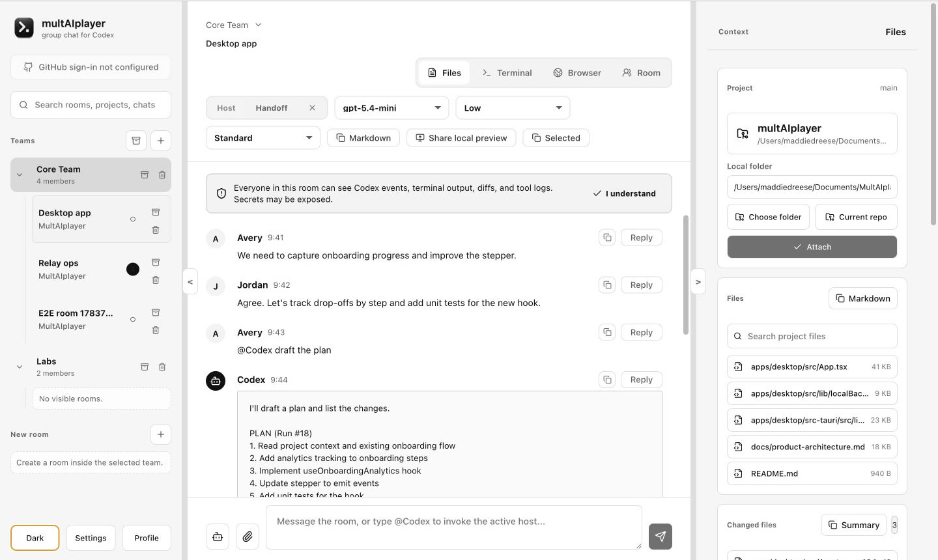This screenshot has height=560, width=938.
Task: Click Search project files field
Action: point(812,336)
